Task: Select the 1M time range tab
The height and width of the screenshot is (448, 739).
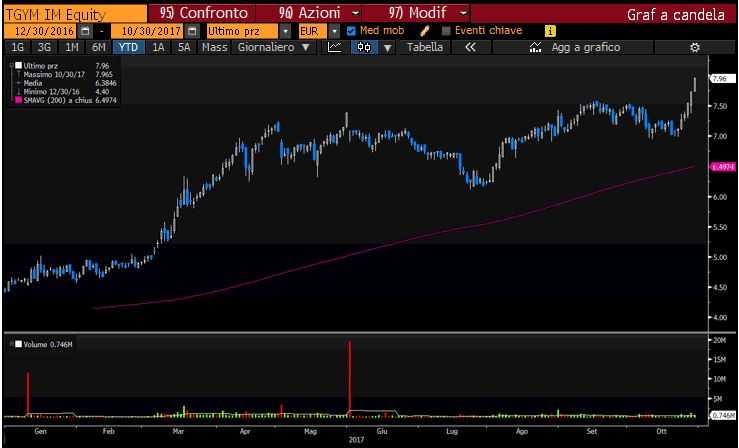Action: pos(72,47)
